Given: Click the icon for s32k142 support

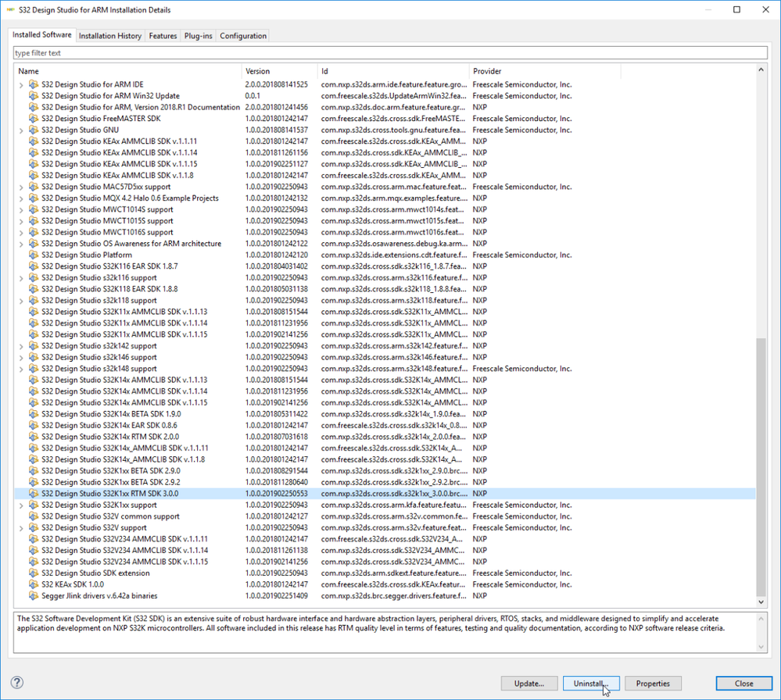Looking at the screenshot, I should (x=34, y=346).
